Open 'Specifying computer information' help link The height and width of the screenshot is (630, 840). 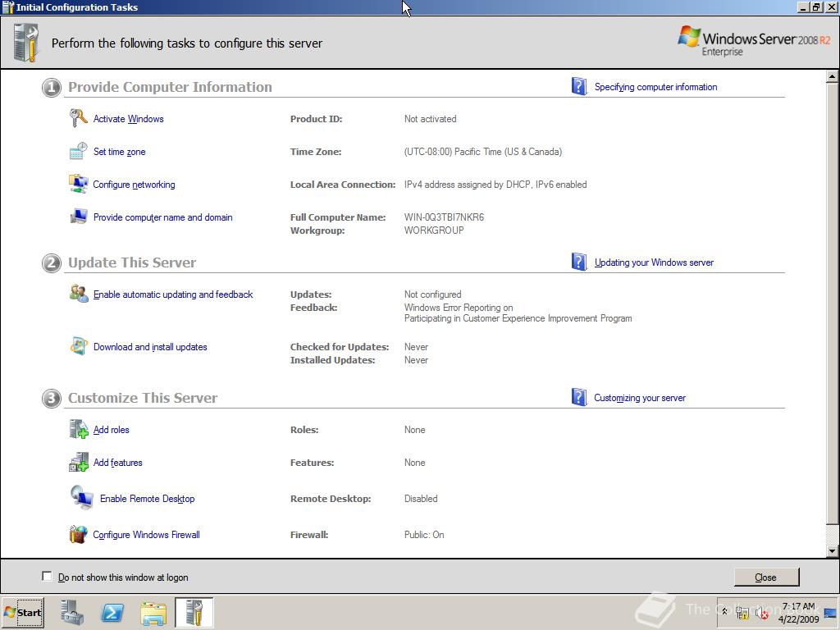[655, 87]
